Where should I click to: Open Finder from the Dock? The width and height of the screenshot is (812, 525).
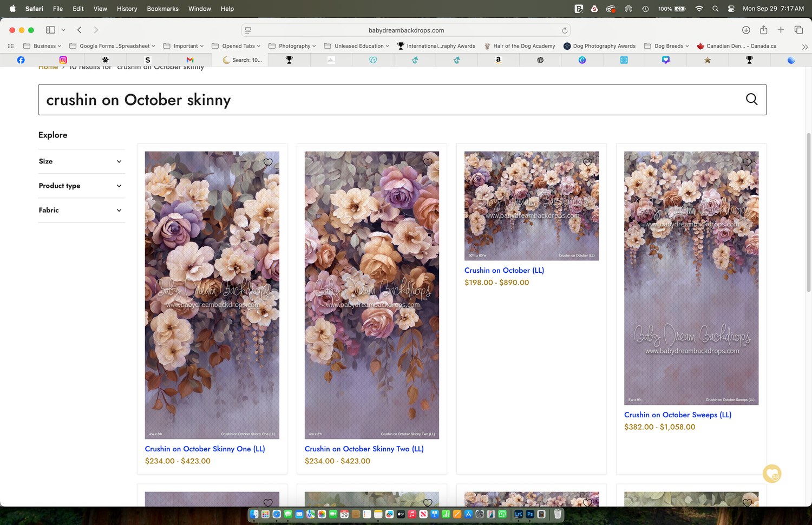pyautogui.click(x=254, y=514)
